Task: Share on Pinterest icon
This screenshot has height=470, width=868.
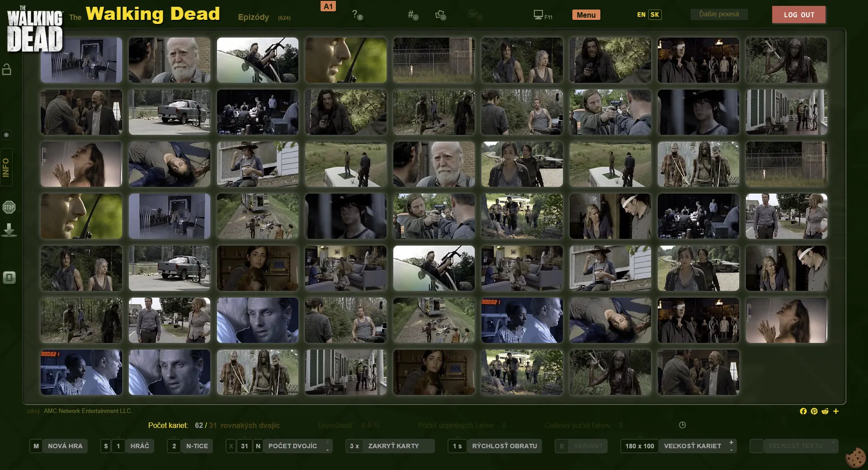Action: (814, 411)
